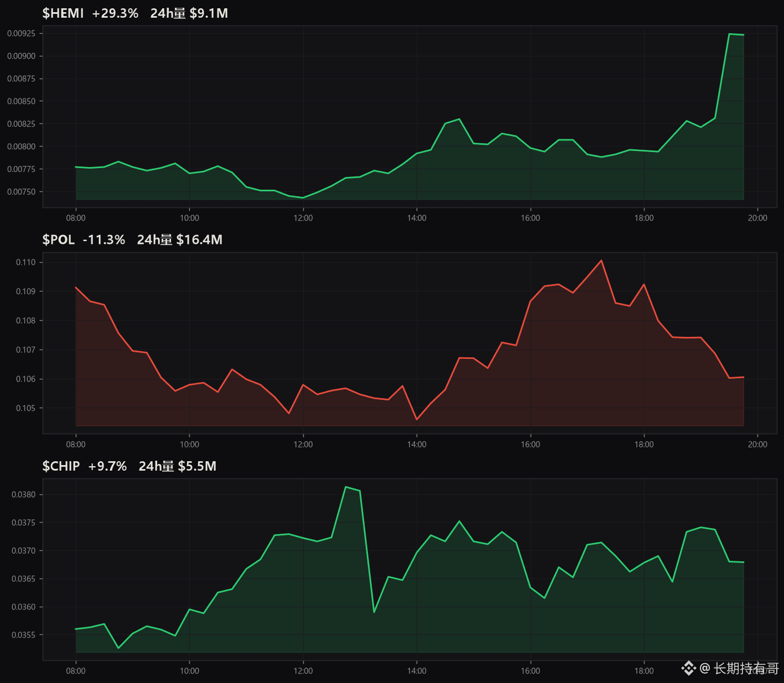Pick 14:00 on the CHIP chart time axis
The width and height of the screenshot is (784, 683).
(x=417, y=671)
